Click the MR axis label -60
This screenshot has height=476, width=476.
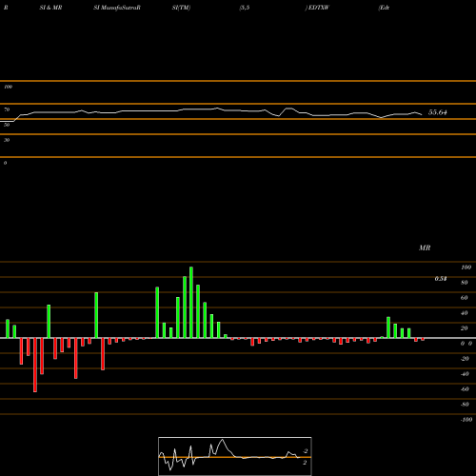tap(465, 389)
